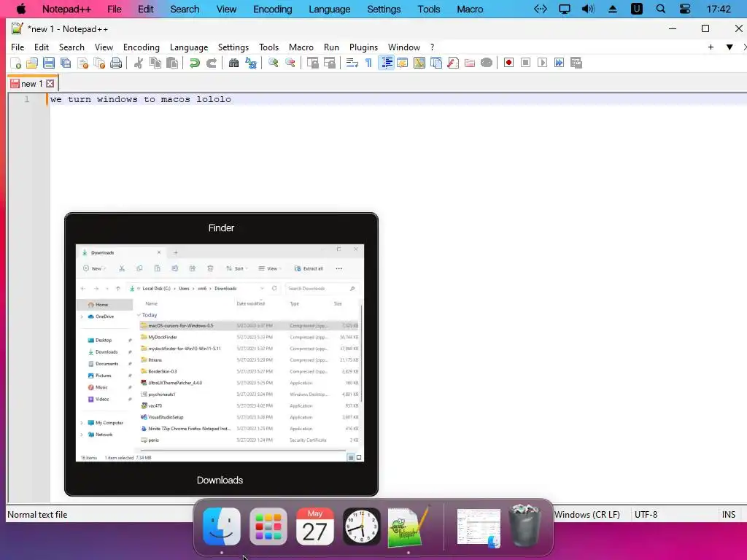Click the Stop recording macro icon
Screen dimensions: 747x560
click(525, 63)
